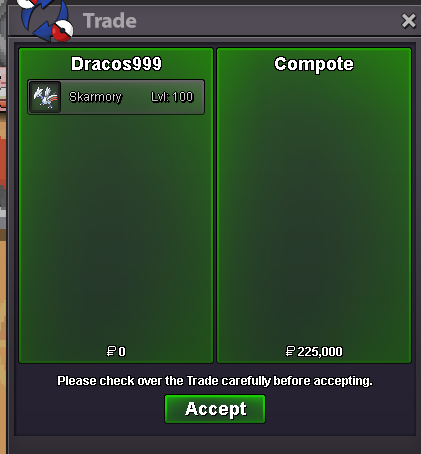421x454 pixels.
Task: Close the Trade window with X
Action: (x=408, y=21)
